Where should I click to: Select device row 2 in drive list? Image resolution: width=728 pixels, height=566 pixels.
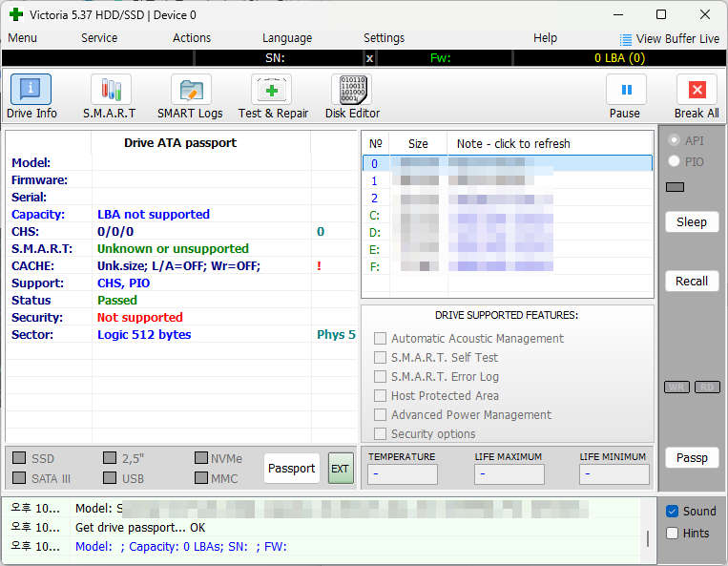(508, 198)
